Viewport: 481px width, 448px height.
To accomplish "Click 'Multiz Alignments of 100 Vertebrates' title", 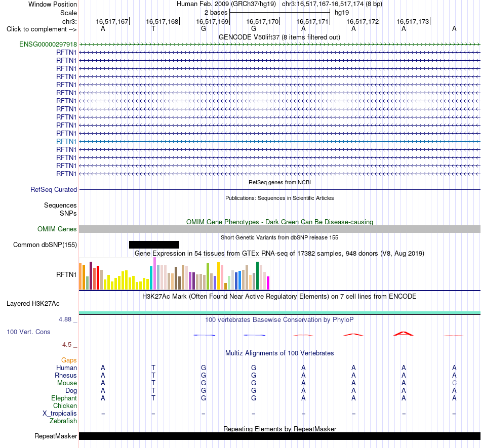I will 279,353.
